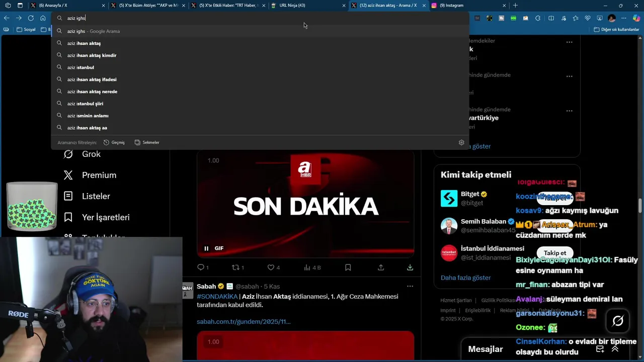The image size is (644, 362).
Task: Follow İstanbul İddianamesi with Takip et
Action: coord(555,253)
